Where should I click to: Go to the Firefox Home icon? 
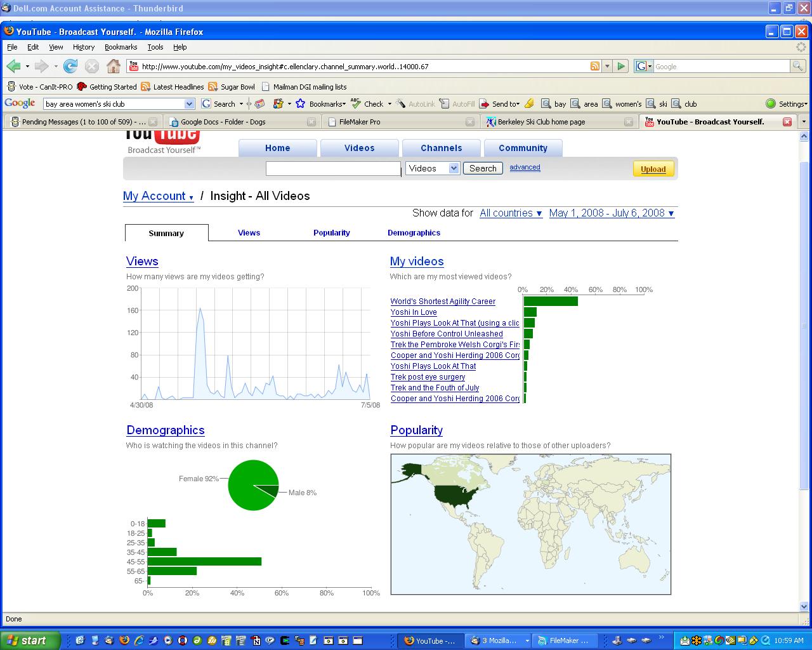(113, 66)
